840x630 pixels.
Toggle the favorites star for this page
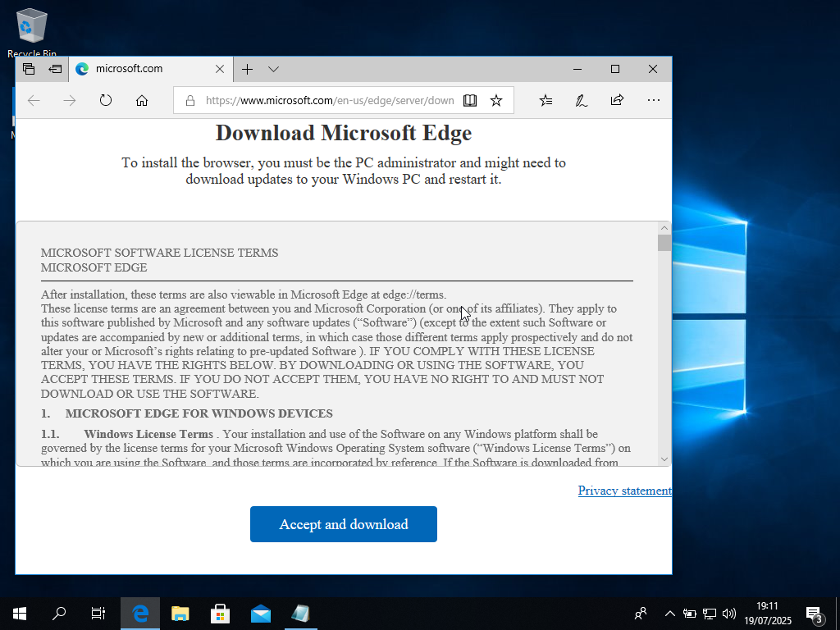(496, 100)
